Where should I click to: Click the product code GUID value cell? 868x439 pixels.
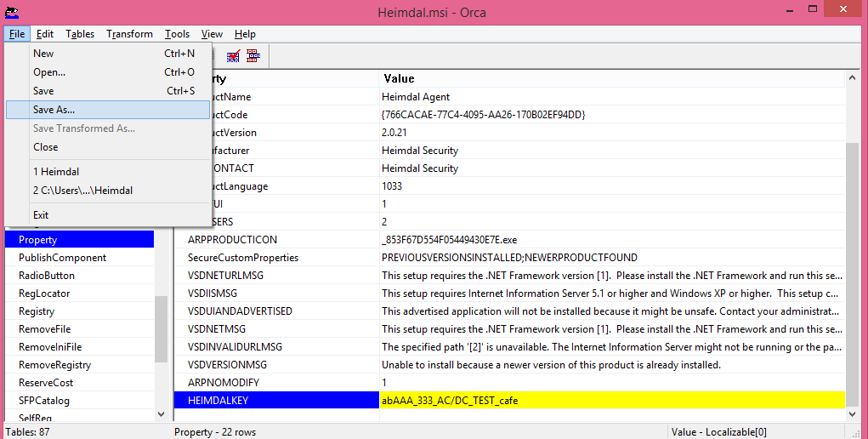pos(612,115)
